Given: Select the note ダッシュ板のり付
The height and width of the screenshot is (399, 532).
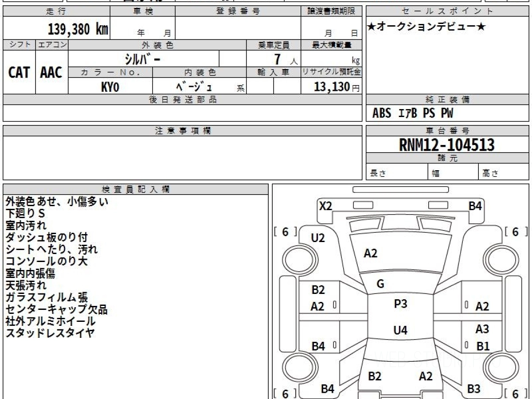Looking at the screenshot, I should pyautogui.click(x=47, y=238).
